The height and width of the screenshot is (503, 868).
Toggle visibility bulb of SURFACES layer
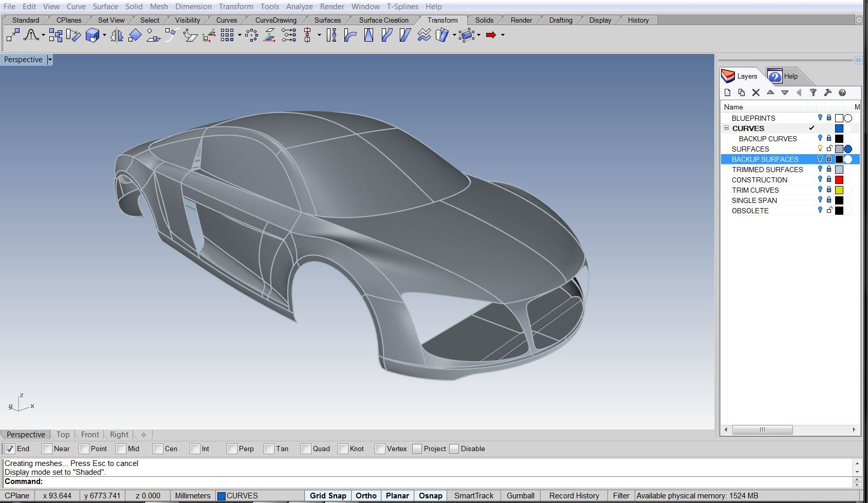point(820,148)
